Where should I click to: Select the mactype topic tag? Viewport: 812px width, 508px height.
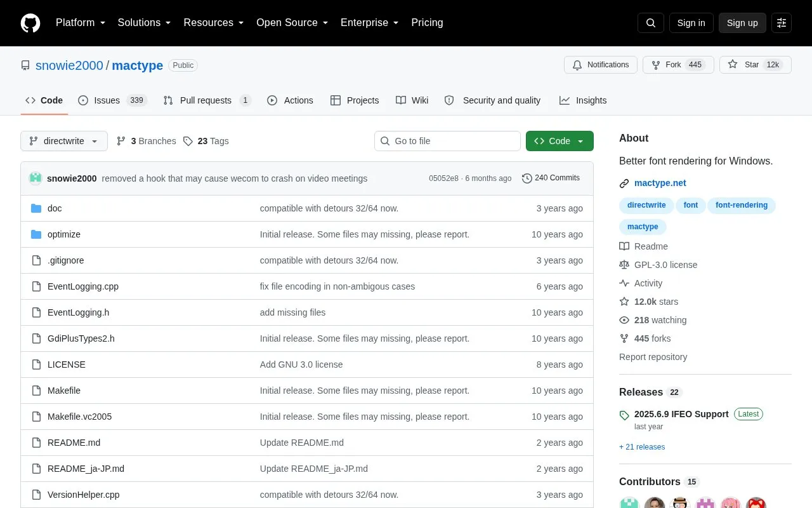tap(643, 227)
